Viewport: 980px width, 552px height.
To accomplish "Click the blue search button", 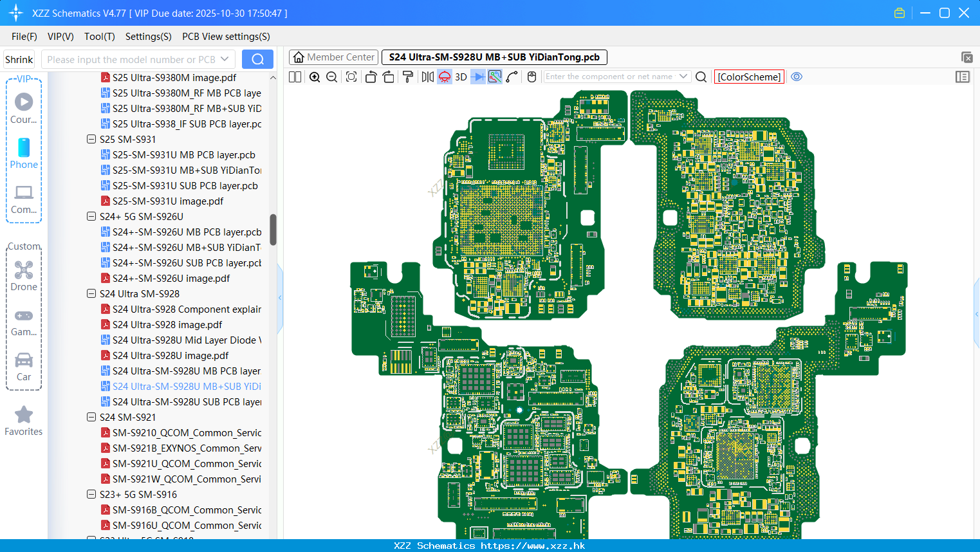I will point(257,59).
